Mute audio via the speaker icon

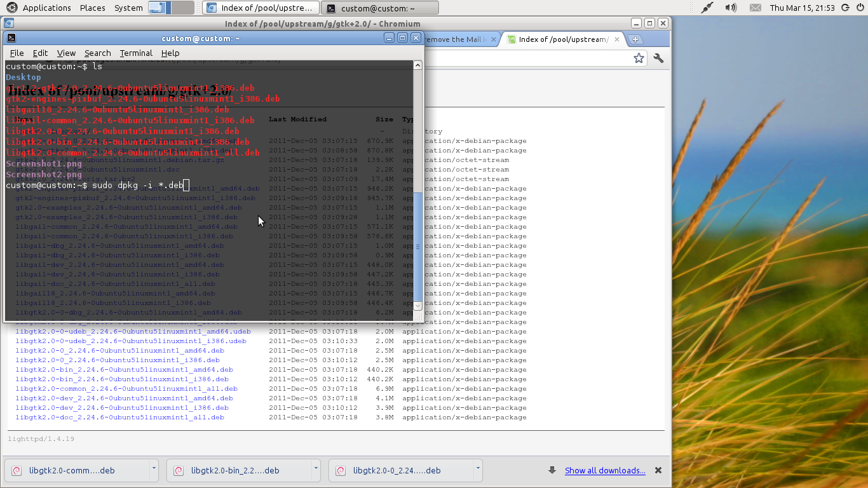tap(730, 7)
